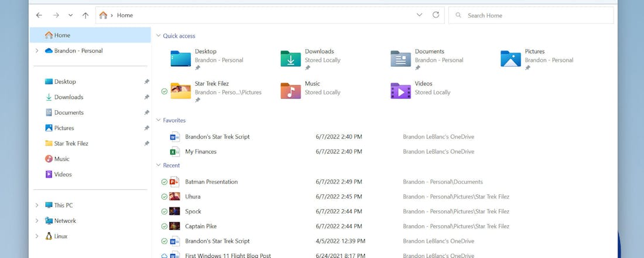
Task: Click the Search Home field
Action: click(x=531, y=15)
